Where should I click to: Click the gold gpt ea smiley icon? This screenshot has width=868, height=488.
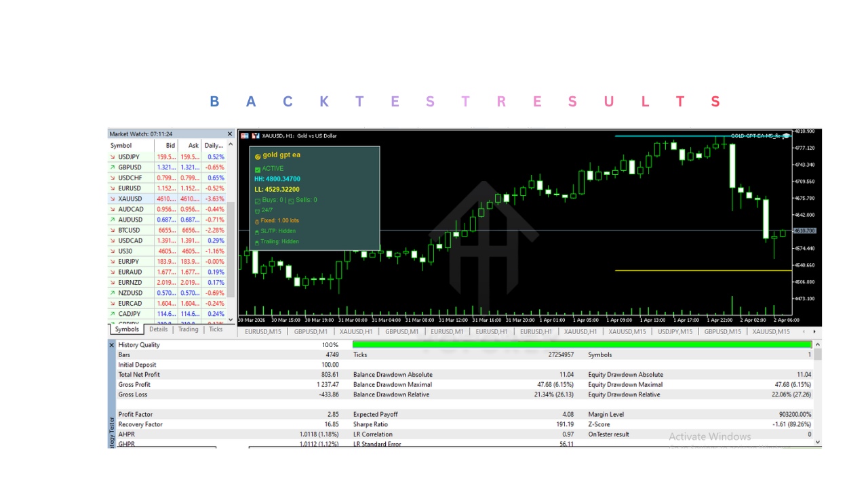coord(258,157)
